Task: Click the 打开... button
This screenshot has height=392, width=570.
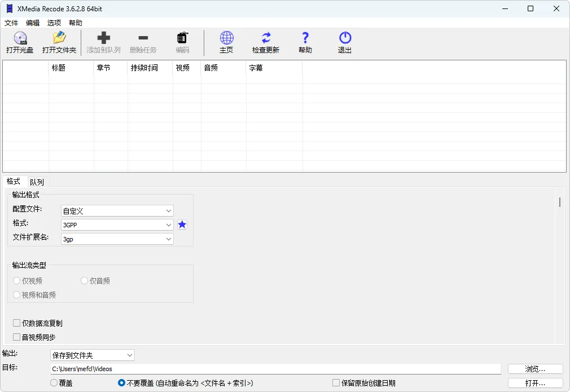Action: coord(536,383)
